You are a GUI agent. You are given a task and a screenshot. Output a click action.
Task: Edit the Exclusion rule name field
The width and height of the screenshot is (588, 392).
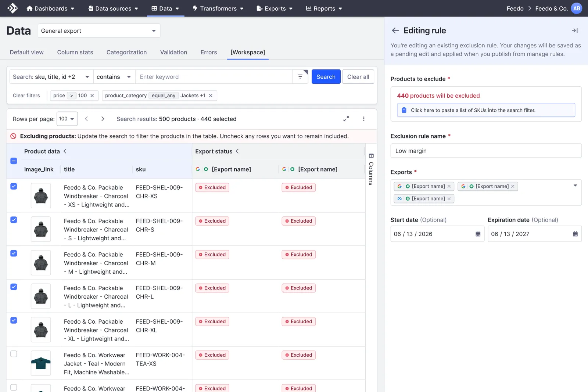[x=486, y=151]
